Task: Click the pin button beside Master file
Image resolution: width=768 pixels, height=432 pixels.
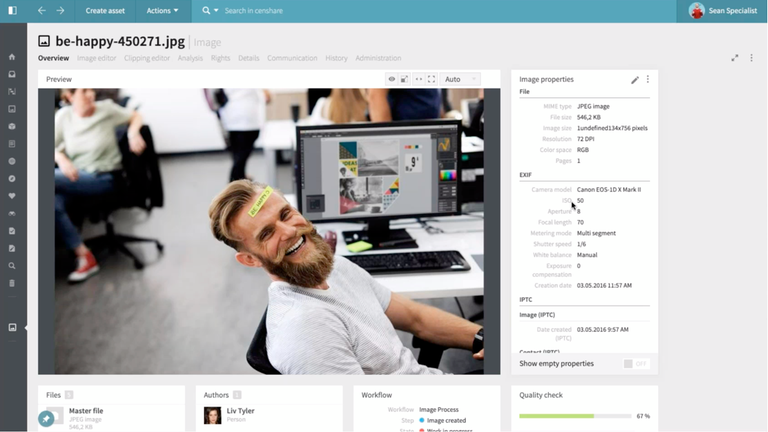Action: [47, 419]
